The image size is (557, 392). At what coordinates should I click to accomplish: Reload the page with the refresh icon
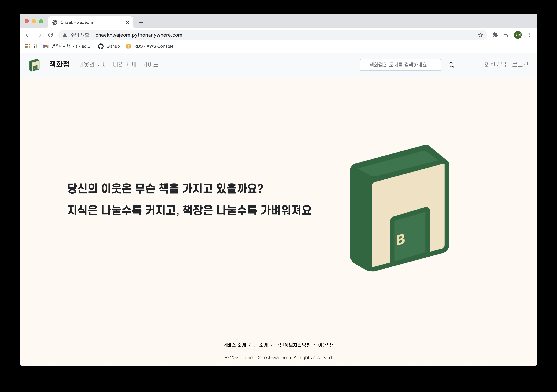coord(50,35)
